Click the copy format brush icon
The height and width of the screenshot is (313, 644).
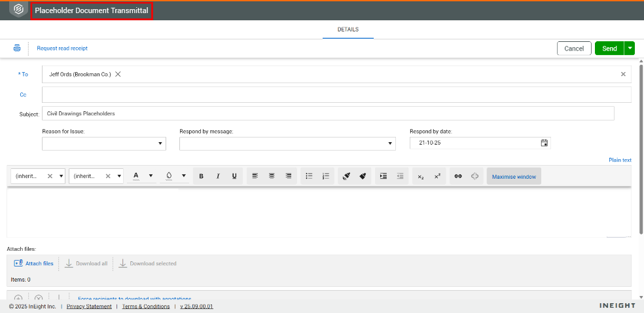(346, 175)
